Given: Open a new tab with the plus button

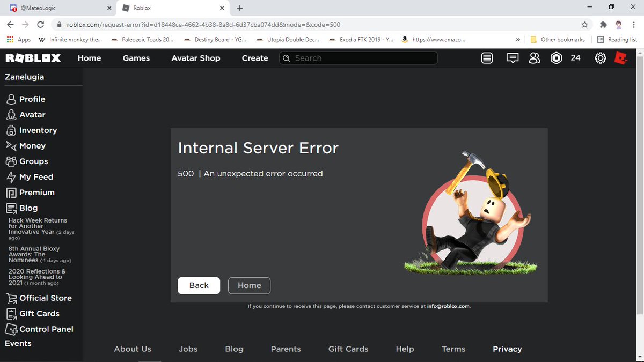Looking at the screenshot, I should 240,8.
